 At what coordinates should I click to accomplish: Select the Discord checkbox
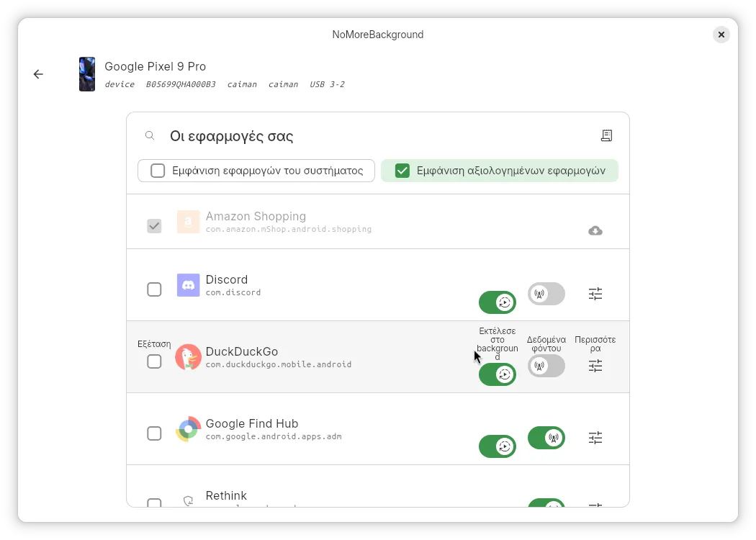click(x=154, y=289)
